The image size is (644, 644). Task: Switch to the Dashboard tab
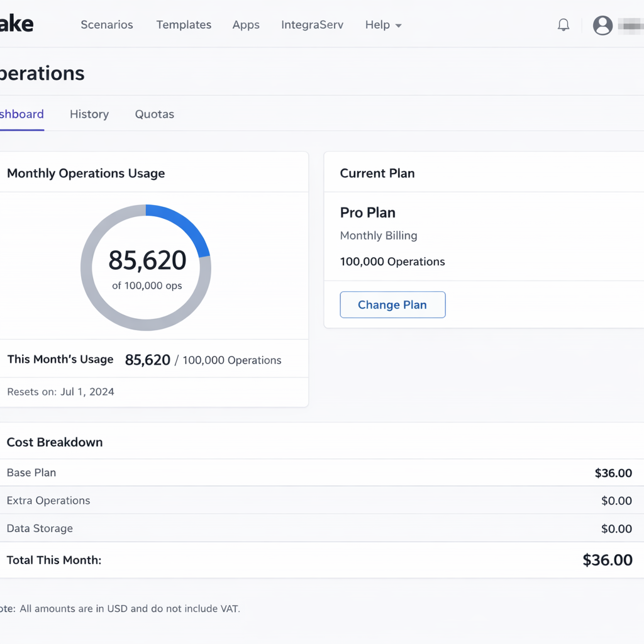pos(22,114)
